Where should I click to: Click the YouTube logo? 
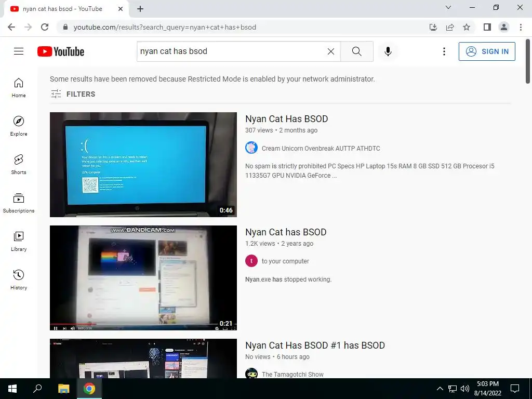click(x=61, y=51)
